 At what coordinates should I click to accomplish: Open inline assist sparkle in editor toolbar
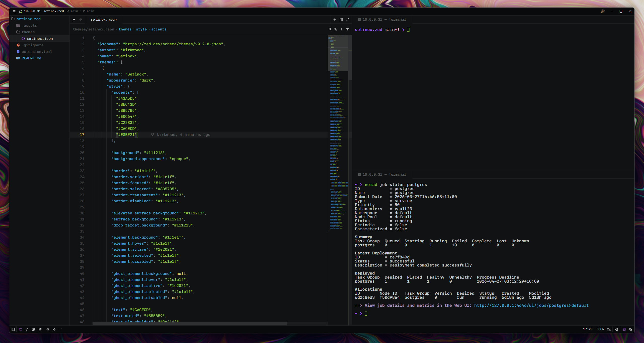tap(336, 29)
